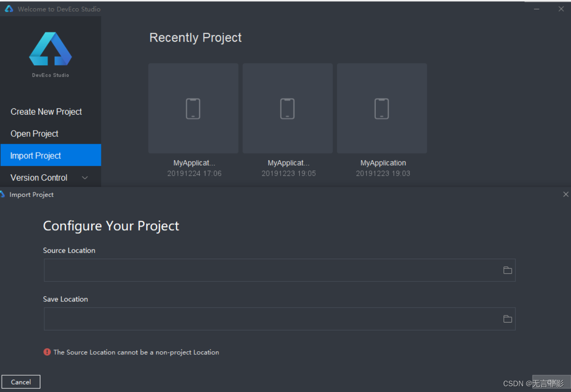
Task: Click the DevEco title bar app icon
Action: (9, 9)
